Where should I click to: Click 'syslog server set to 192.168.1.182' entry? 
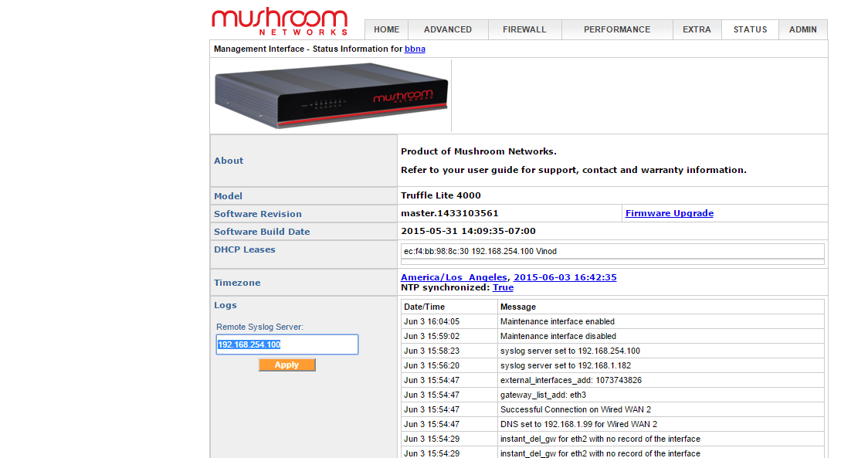566,365
